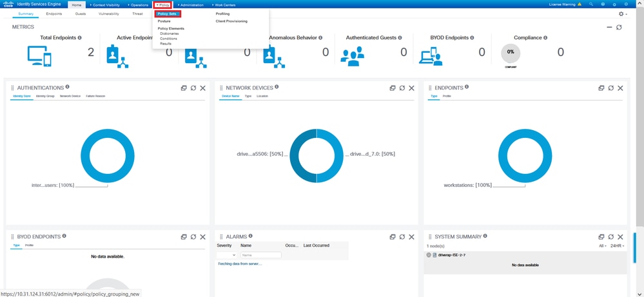Close the Network Devices panel
Viewport: 644px width, 297px height.
pyautogui.click(x=411, y=88)
